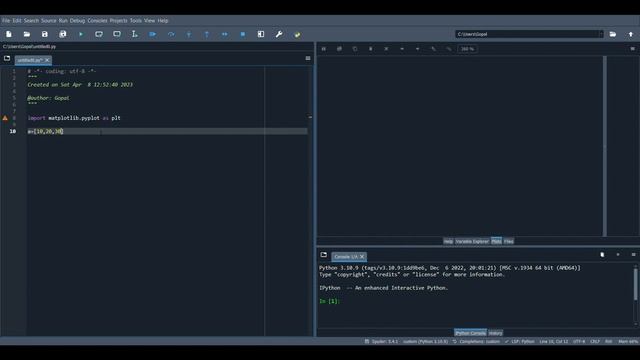Viewport: 640px width, 360px height.
Task: Step out of function debug icon
Action: pos(207,34)
